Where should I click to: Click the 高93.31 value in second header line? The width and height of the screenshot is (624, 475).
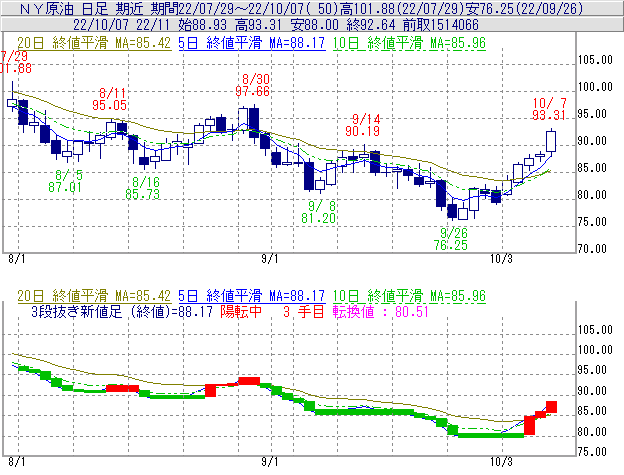click(x=259, y=25)
